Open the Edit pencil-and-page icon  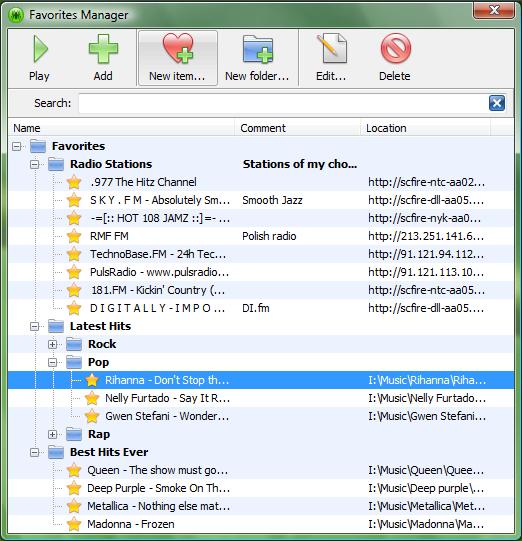332,48
